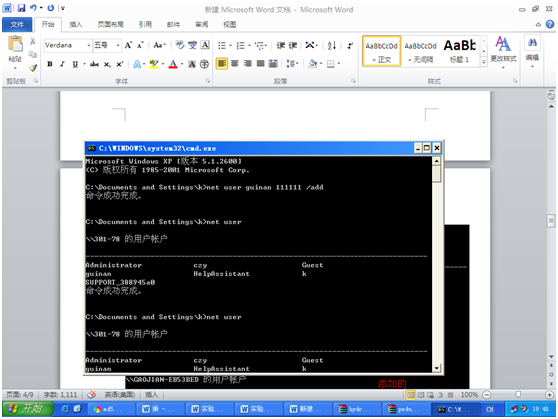Switch to the 审阅 Review tab
This screenshot has height=419, width=558.
201,24
